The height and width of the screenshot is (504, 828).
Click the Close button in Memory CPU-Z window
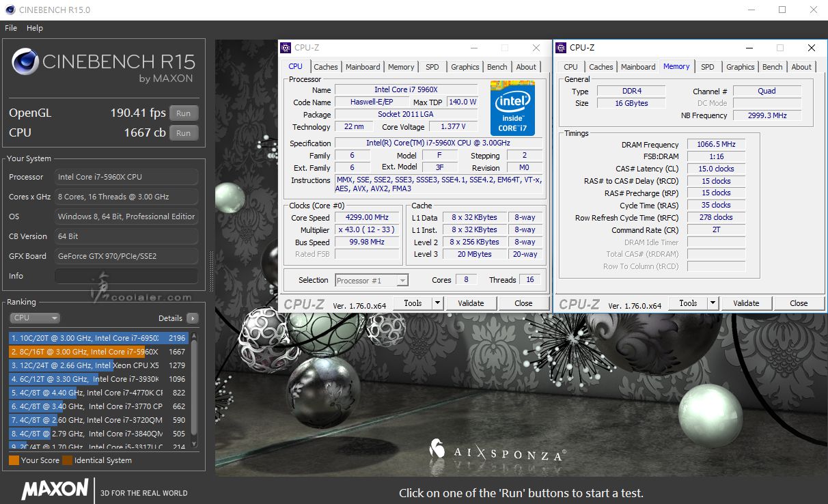[x=799, y=303]
